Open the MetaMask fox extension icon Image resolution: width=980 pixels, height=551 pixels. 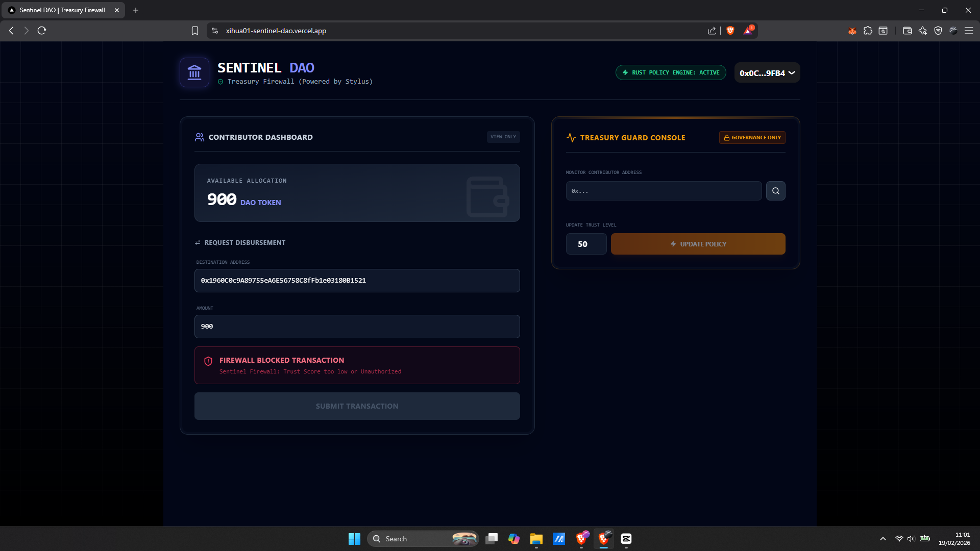click(852, 31)
